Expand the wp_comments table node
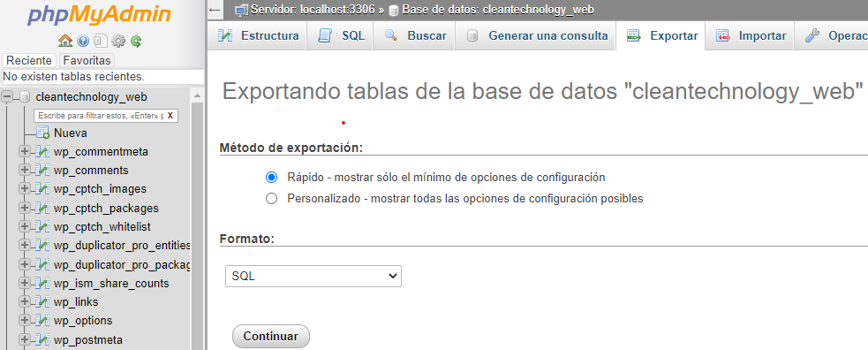The height and width of the screenshot is (350, 868). click(x=25, y=170)
